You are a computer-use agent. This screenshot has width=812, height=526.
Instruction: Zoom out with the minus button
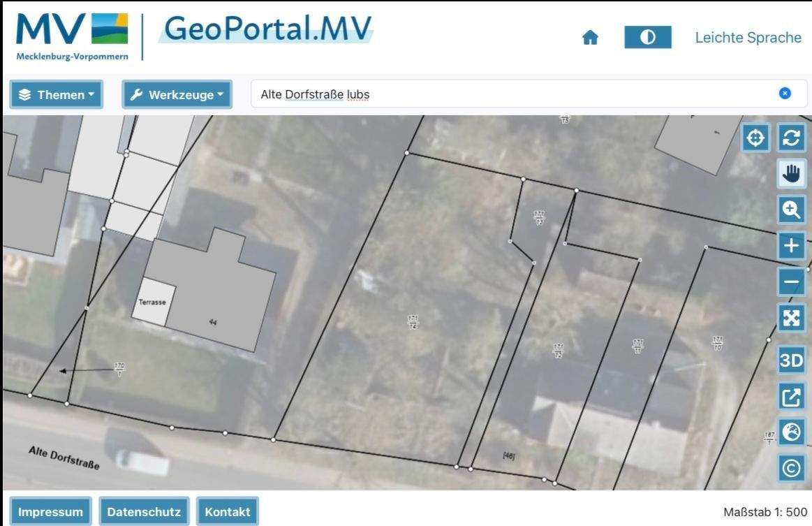click(792, 282)
